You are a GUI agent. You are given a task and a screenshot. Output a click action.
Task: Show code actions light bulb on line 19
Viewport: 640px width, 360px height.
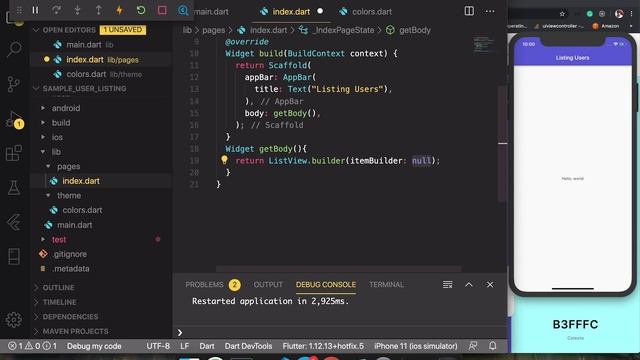coord(224,160)
